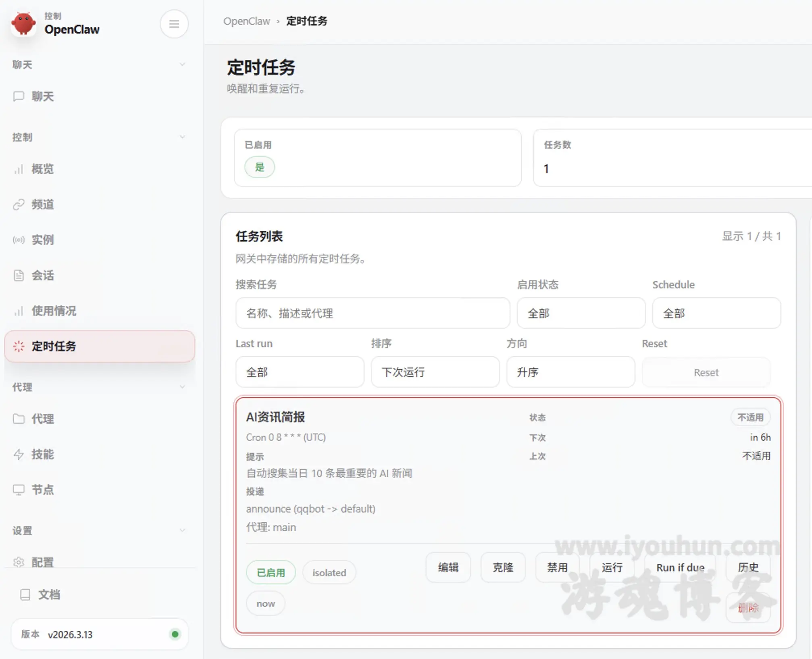Open the Schedule filter dropdown
The width and height of the screenshot is (812, 659).
pos(716,313)
